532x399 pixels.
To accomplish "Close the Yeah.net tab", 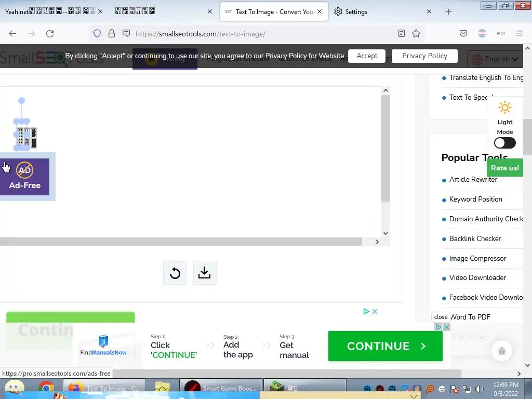I will click(x=100, y=11).
